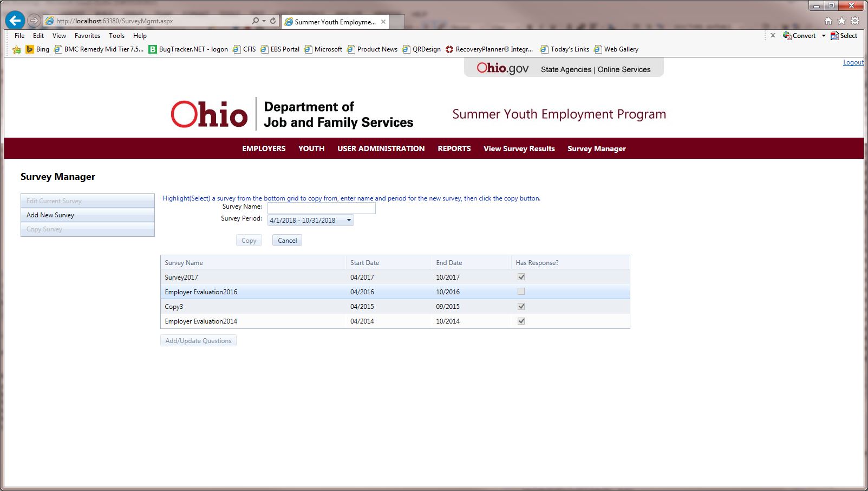Toggle Has Response checkbox for Employer Evaluation2014

521,321
